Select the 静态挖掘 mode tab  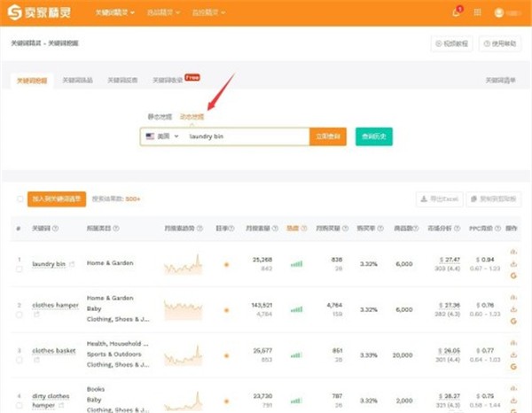pos(160,117)
